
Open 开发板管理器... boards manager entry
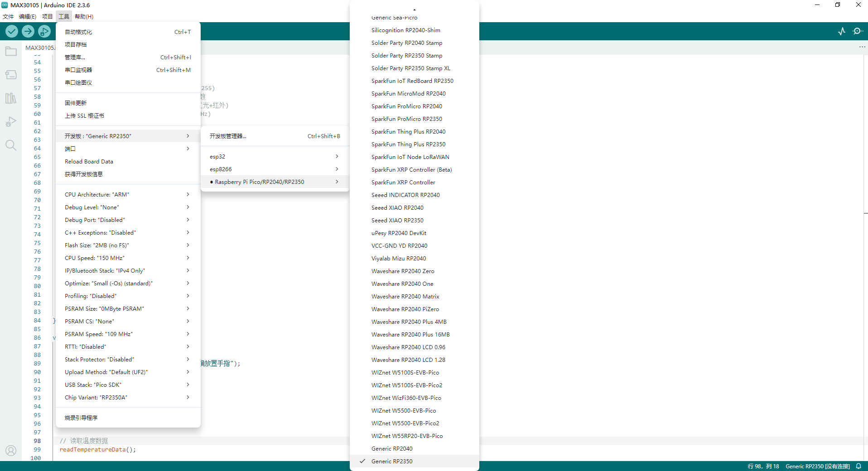pyautogui.click(x=275, y=136)
